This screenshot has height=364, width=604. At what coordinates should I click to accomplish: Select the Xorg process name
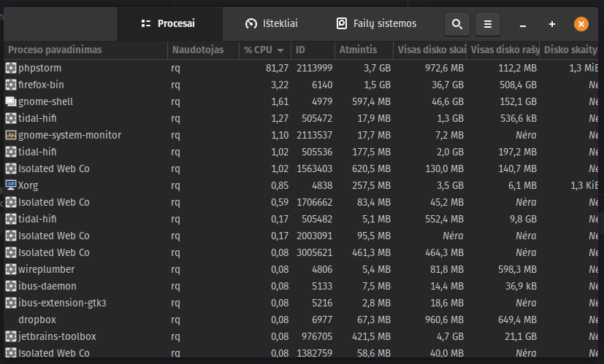pyautogui.click(x=28, y=186)
